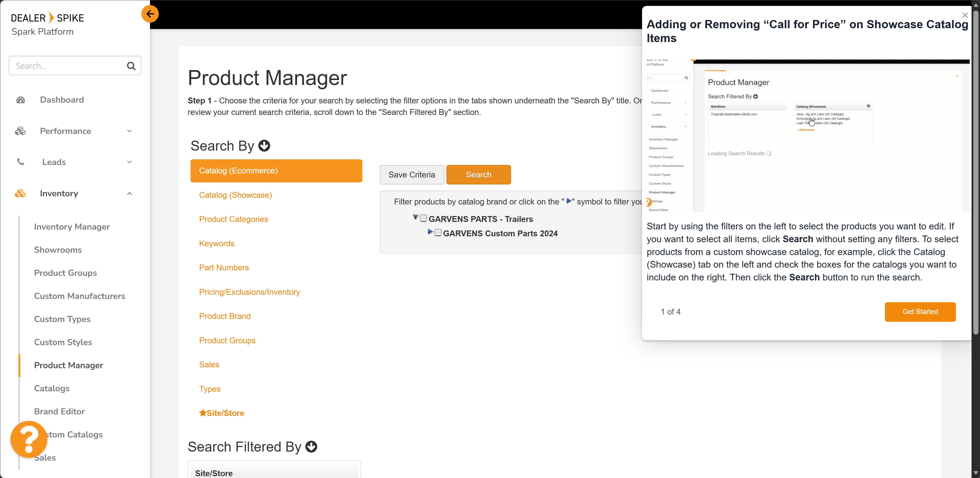
Task: Switch to the Catalog (Showcase) tab
Action: point(235,195)
